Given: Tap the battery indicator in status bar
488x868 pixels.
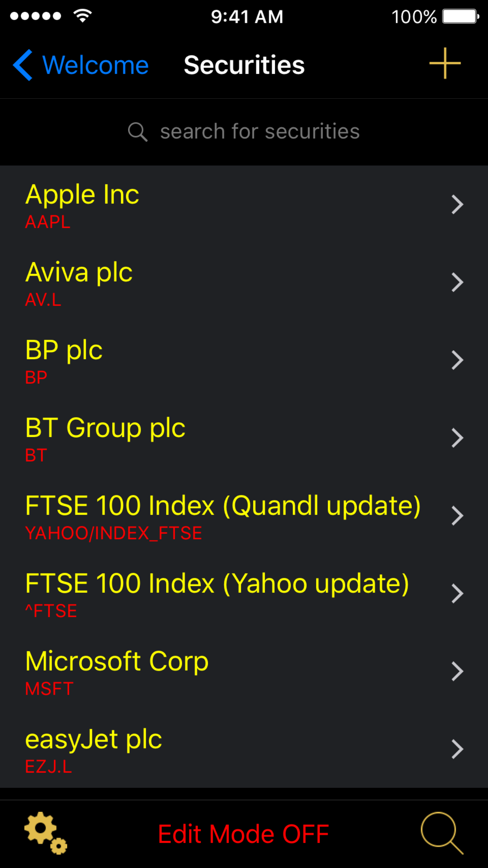Looking at the screenshot, I should click(460, 17).
